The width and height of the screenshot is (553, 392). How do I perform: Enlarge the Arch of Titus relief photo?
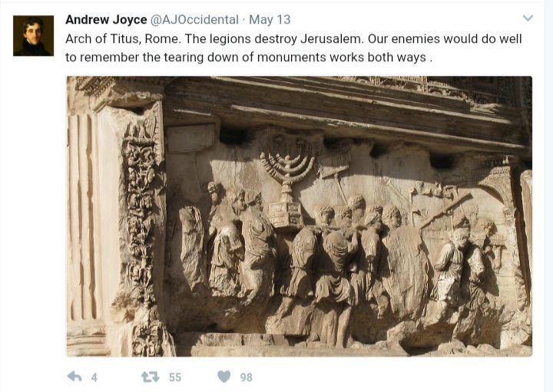(x=300, y=216)
